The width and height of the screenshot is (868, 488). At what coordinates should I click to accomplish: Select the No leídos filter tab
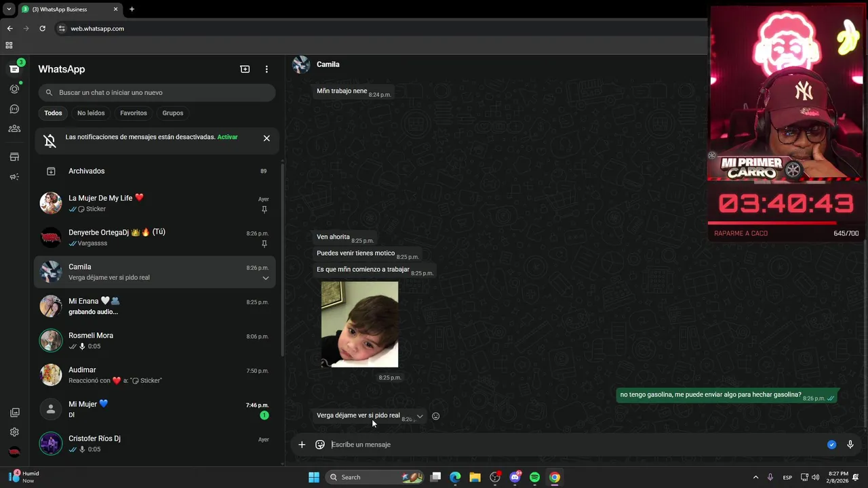91,113
